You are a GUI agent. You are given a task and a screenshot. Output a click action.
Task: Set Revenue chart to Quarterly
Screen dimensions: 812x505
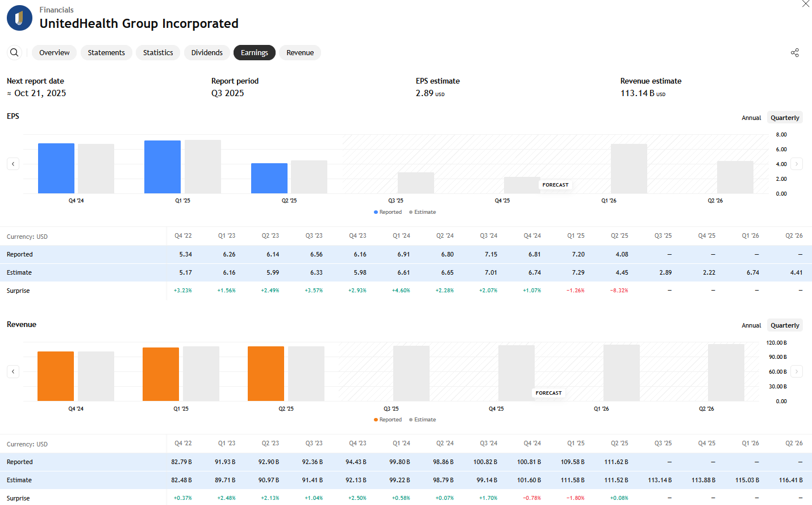click(785, 325)
